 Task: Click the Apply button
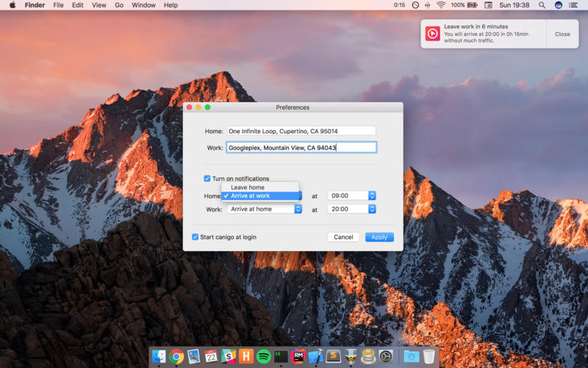tap(379, 237)
